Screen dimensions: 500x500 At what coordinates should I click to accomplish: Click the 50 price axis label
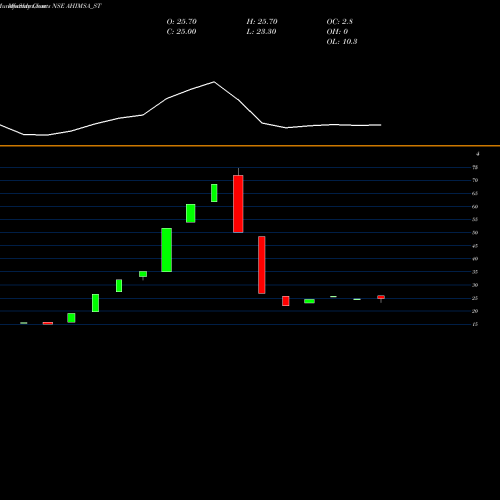pos(475,233)
